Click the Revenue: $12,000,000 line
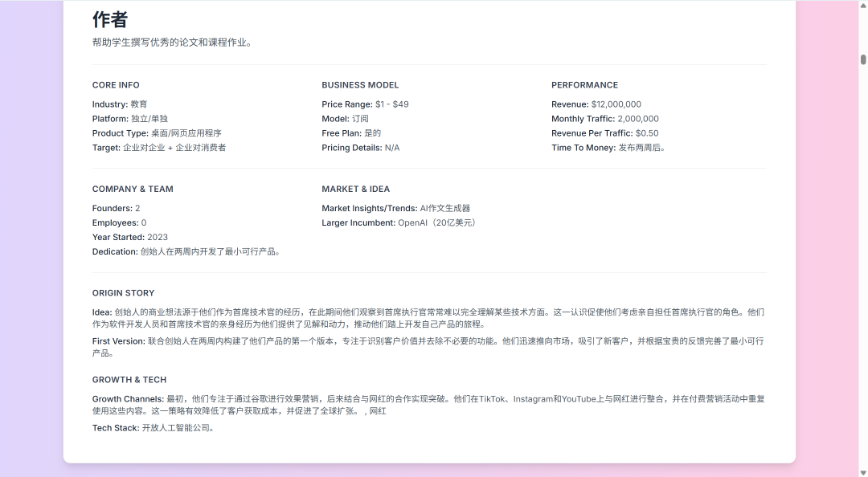The height and width of the screenshot is (477, 868). point(596,104)
